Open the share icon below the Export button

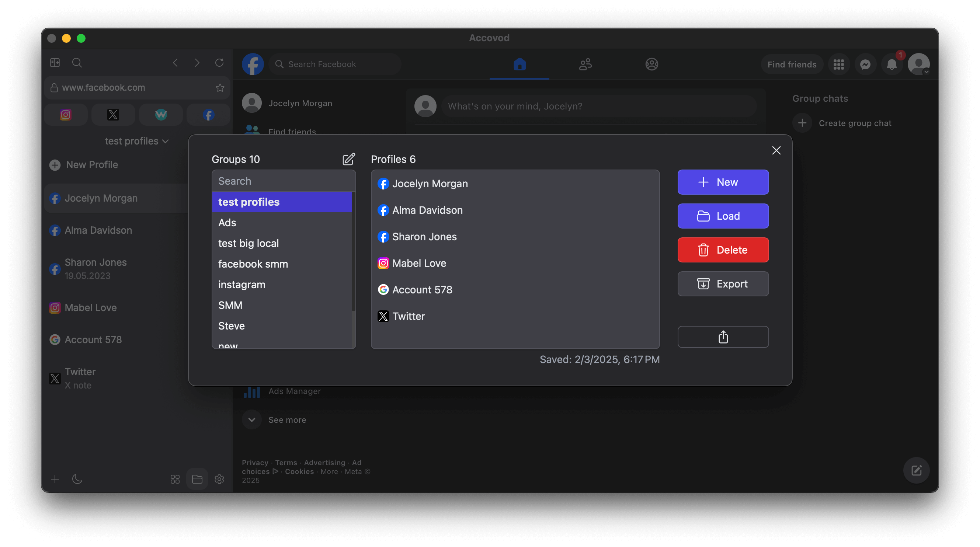pyautogui.click(x=723, y=337)
